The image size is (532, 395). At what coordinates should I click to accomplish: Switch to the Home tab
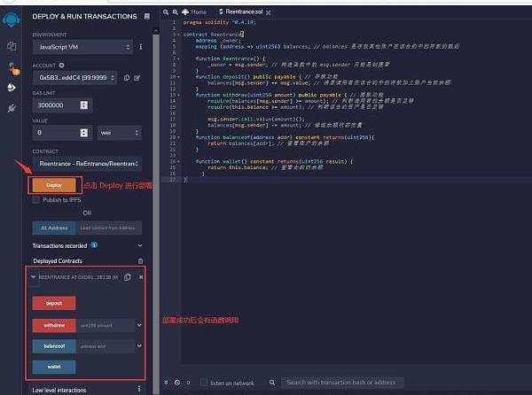coord(199,12)
